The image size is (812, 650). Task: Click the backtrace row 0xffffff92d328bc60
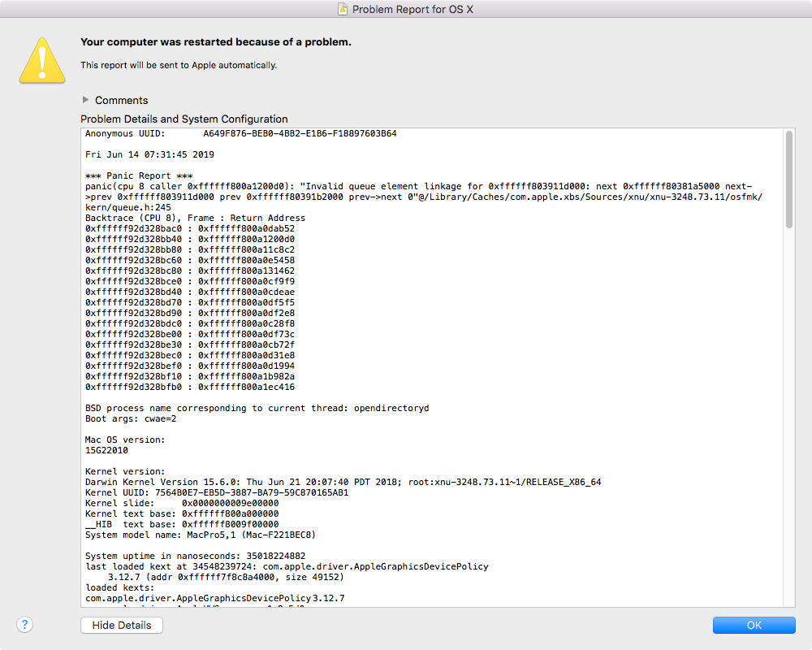click(x=190, y=260)
